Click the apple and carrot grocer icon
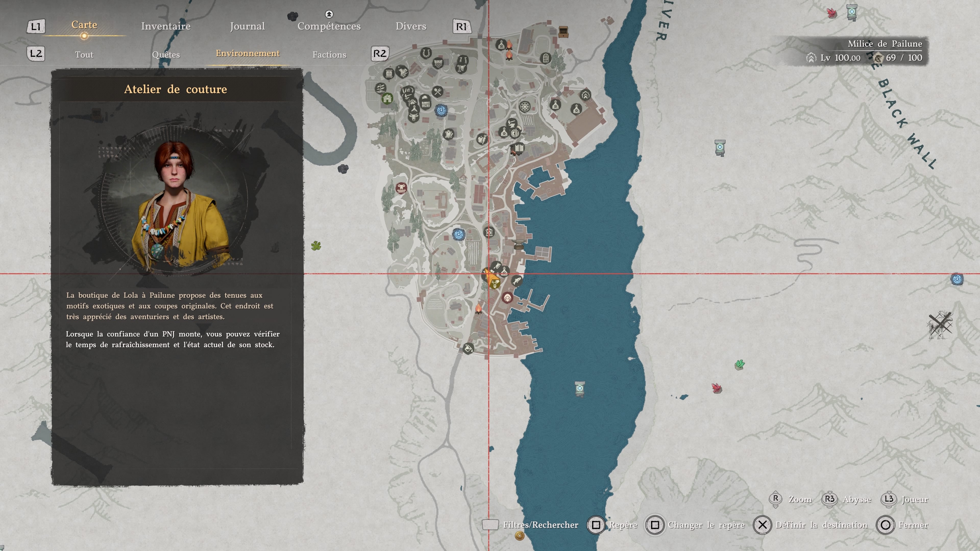 pyautogui.click(x=482, y=139)
